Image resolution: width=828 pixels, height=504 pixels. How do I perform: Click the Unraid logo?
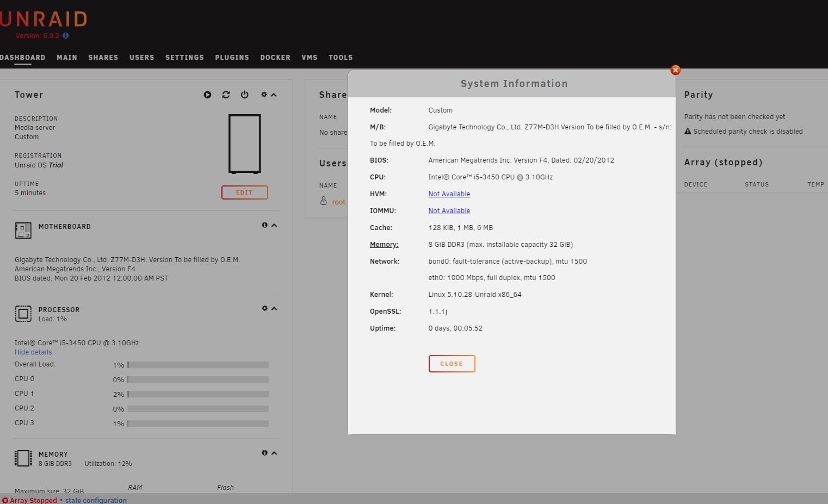coord(43,20)
